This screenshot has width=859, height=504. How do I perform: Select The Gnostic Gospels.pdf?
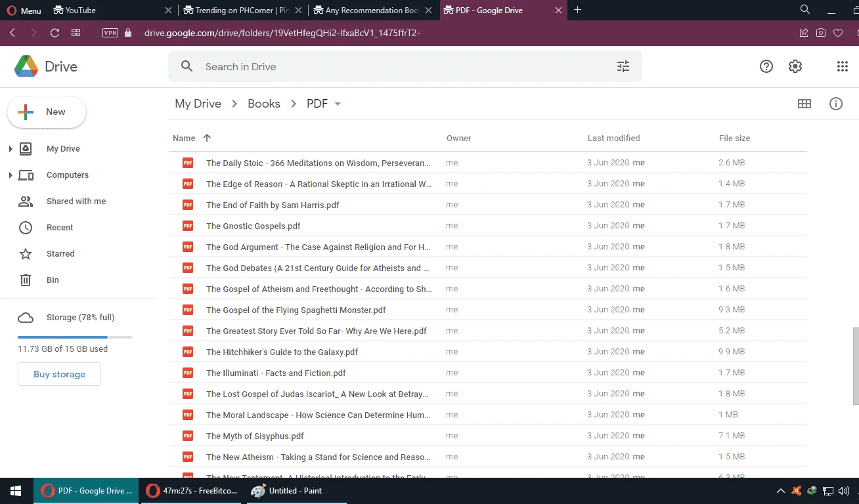[487, 226]
